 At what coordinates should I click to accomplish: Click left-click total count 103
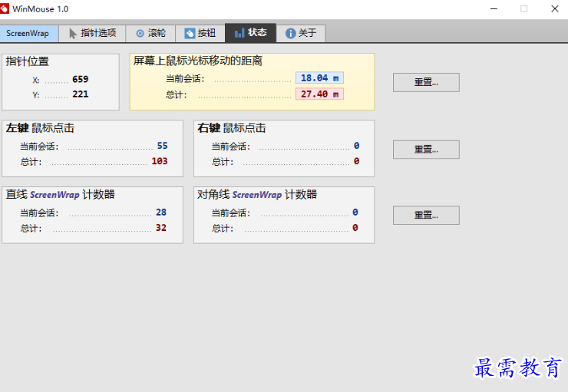coord(160,161)
